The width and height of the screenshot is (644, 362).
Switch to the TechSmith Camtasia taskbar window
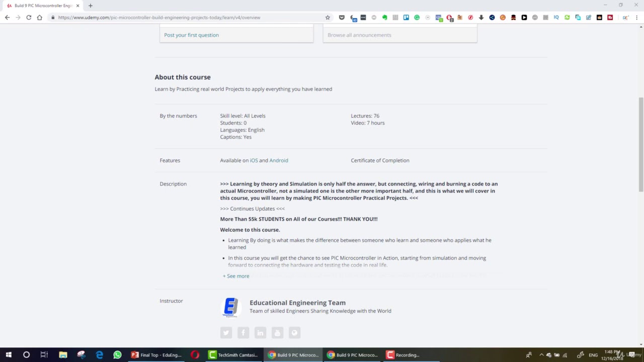click(x=233, y=355)
